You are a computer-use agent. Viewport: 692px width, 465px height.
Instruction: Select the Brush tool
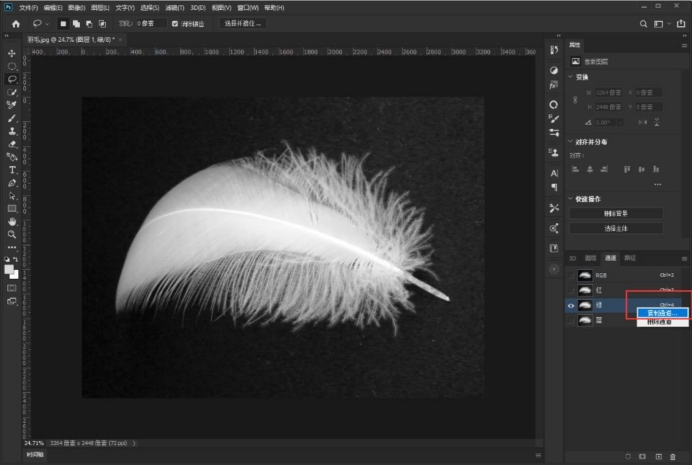[12, 118]
